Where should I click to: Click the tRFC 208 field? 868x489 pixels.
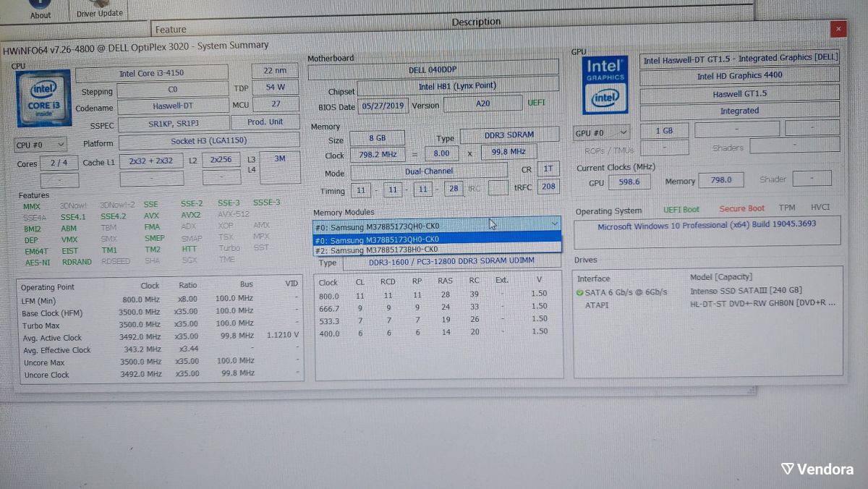click(548, 187)
